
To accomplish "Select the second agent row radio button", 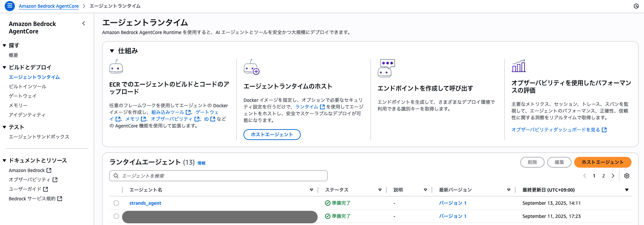I will point(116,216).
